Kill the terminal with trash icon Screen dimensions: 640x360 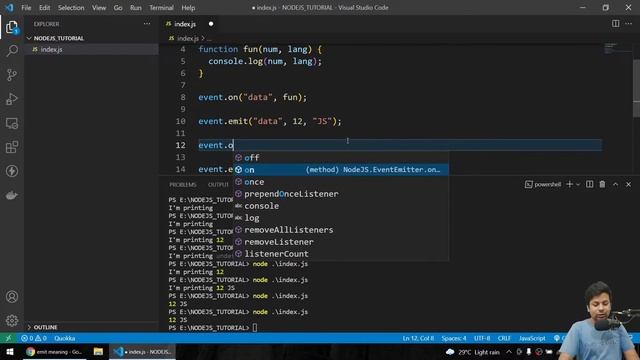pos(602,184)
